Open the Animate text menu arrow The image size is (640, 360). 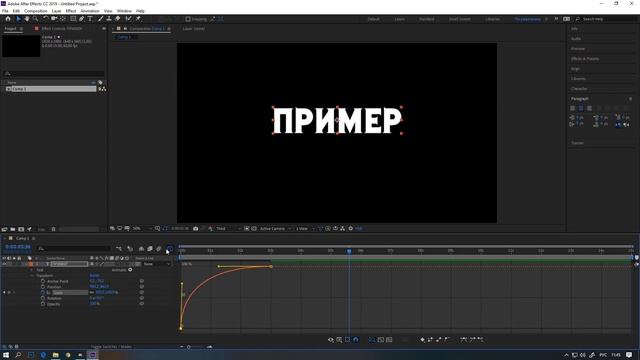coord(130,270)
